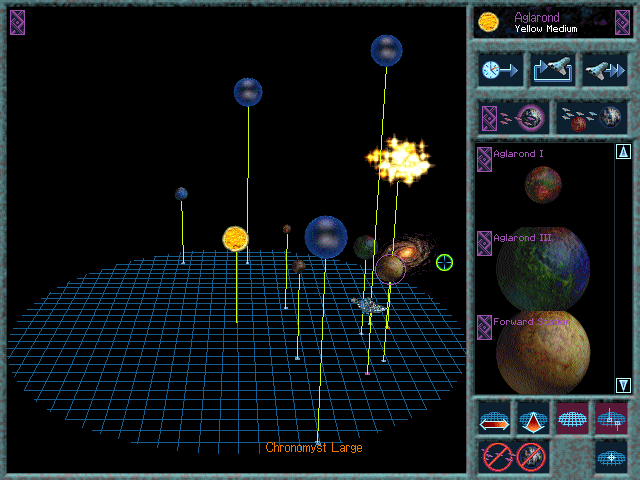
Task: Click the emblem next to Aglarond I
Action: click(484, 160)
